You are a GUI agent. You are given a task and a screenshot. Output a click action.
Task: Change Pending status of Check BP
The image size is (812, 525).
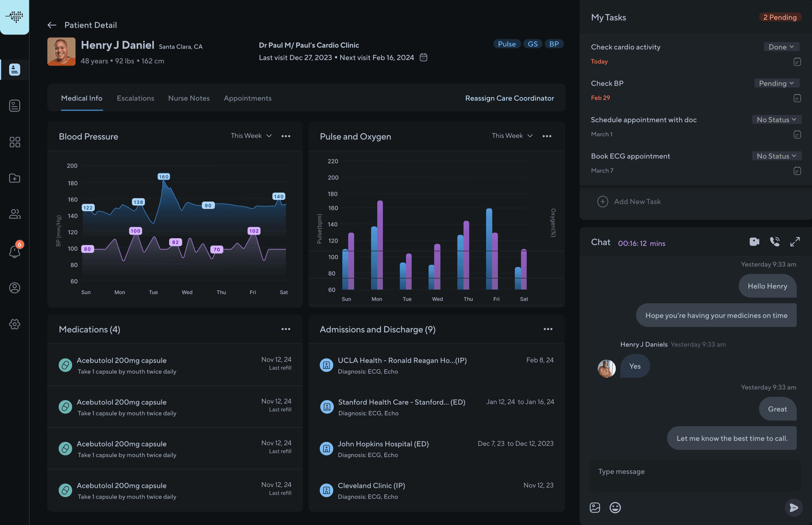[x=777, y=83]
